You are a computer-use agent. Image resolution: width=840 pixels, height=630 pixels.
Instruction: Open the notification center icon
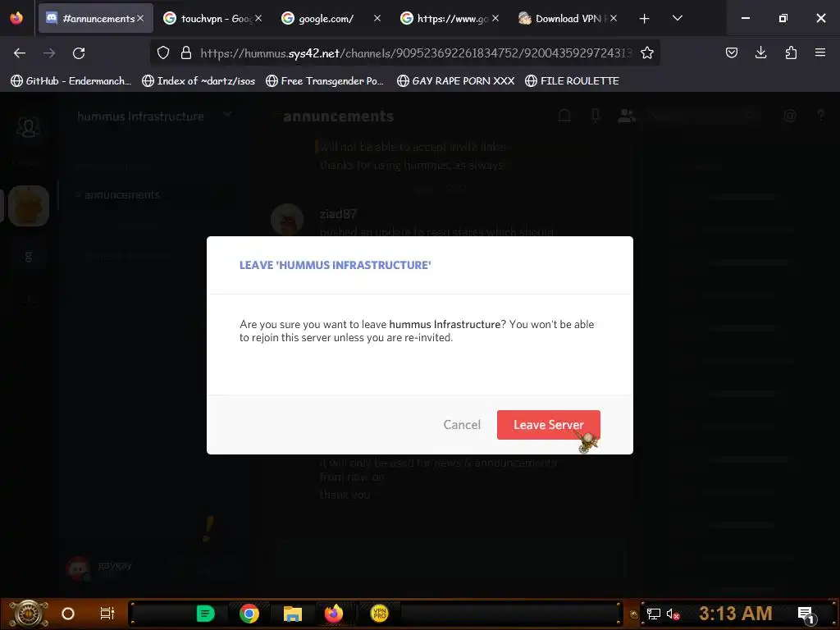point(806,614)
